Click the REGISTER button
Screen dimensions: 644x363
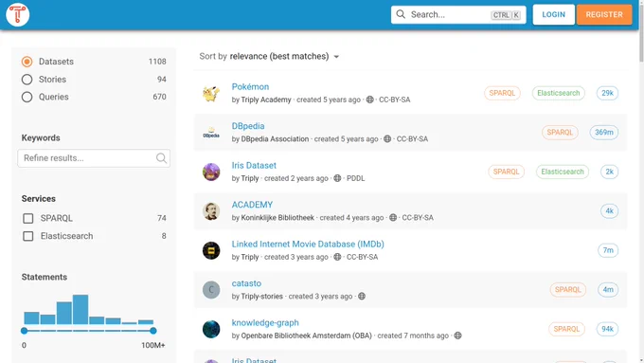[604, 14]
